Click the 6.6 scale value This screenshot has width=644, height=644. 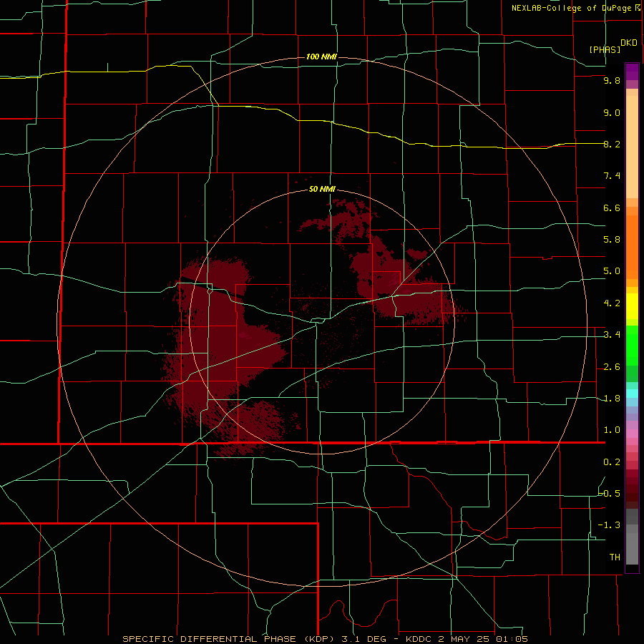click(612, 208)
